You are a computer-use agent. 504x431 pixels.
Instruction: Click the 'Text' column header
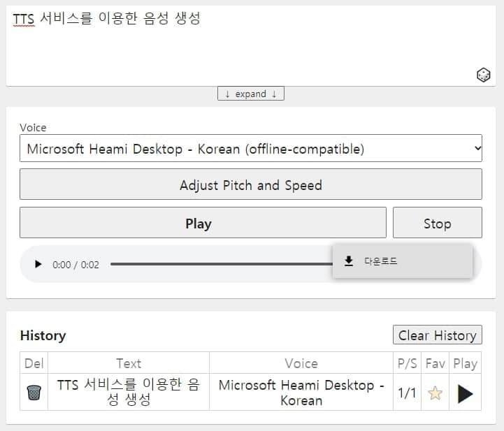click(x=129, y=363)
